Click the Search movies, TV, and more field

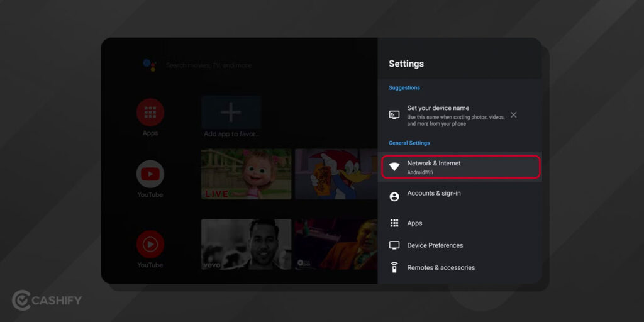(x=208, y=65)
